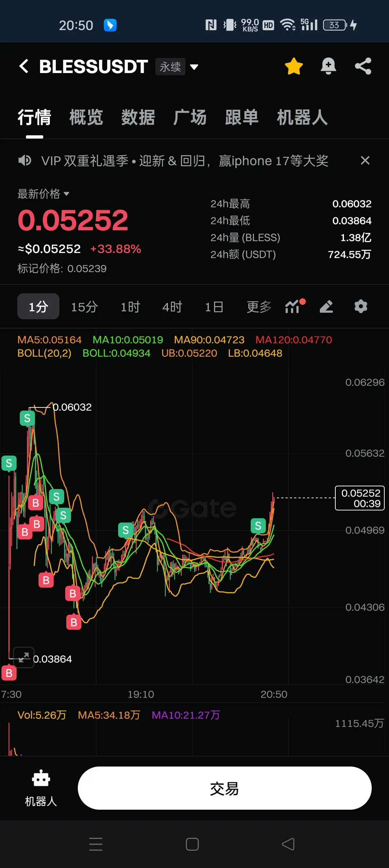Select the 1分 timeframe
Image resolution: width=389 pixels, height=868 pixels.
[x=38, y=307]
